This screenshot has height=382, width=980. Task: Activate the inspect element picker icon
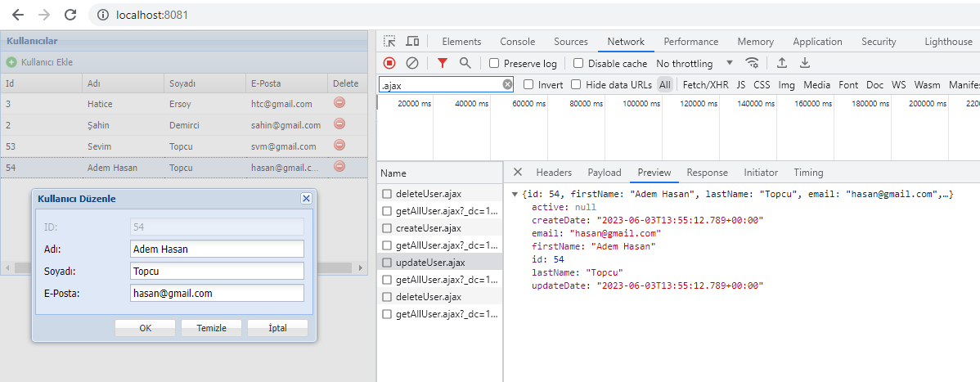(390, 41)
